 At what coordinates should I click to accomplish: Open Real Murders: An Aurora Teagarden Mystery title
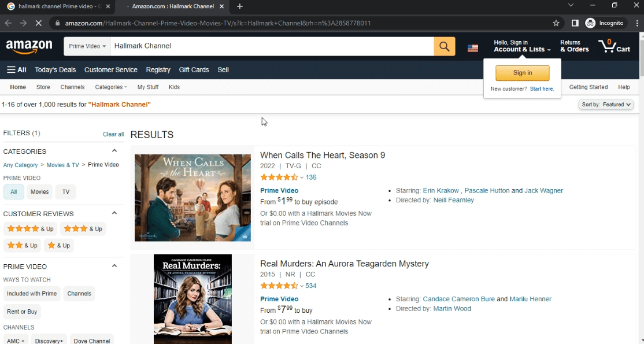(x=345, y=264)
